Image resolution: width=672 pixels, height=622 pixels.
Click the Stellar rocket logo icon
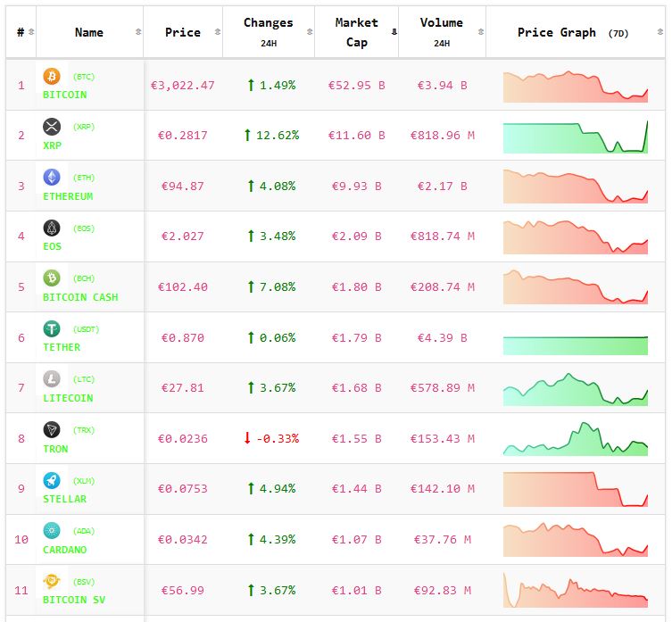[x=52, y=480]
